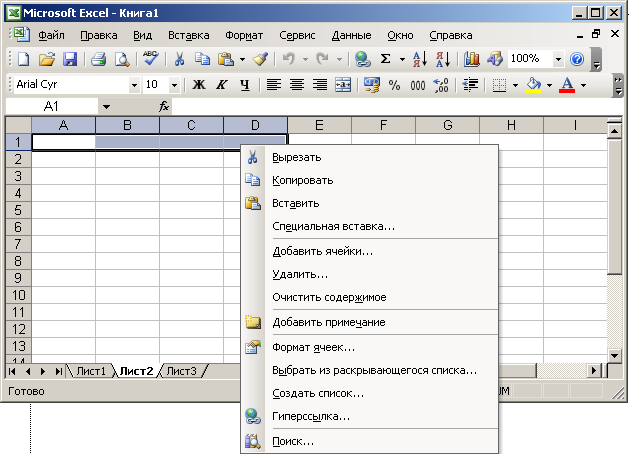Show the Drawing toolbar icon
Image resolution: width=629 pixels, height=454 pixels.
click(495, 59)
